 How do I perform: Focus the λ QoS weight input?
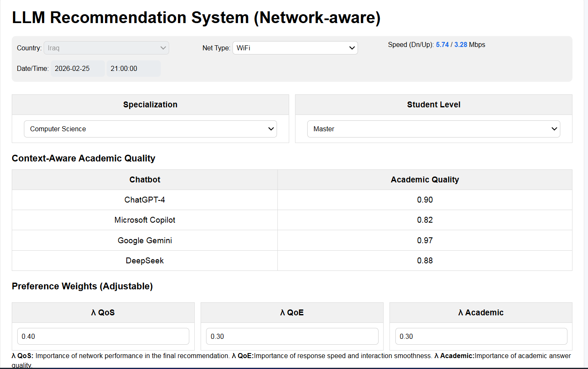(x=103, y=336)
